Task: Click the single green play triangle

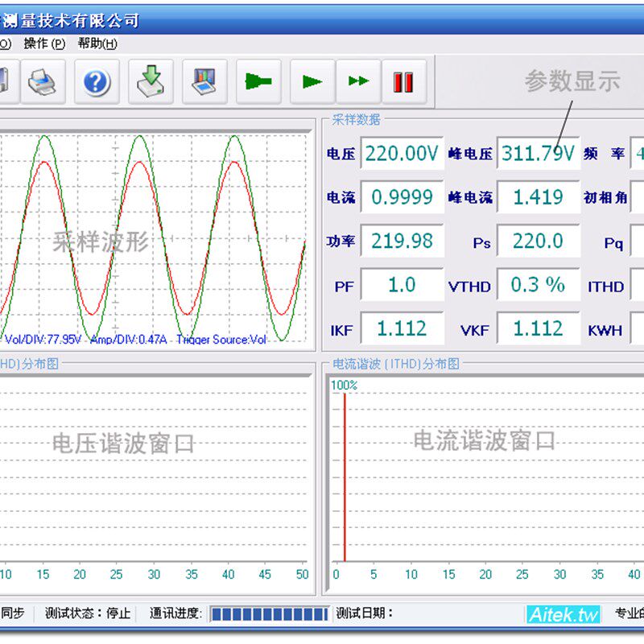Action: 312,82
